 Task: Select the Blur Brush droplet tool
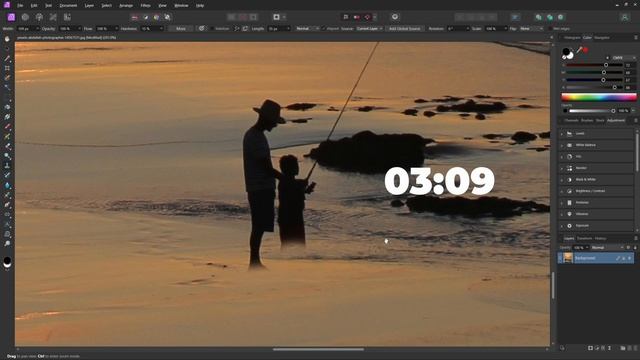click(7, 185)
